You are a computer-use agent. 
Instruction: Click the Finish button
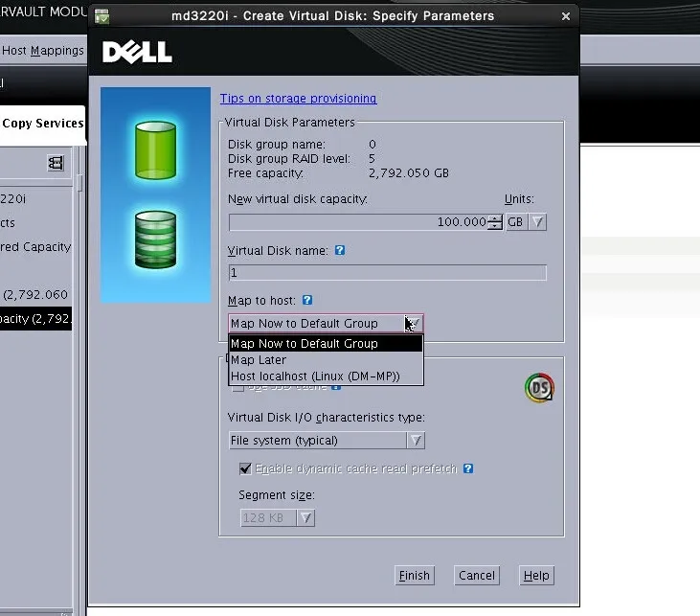[x=415, y=576]
